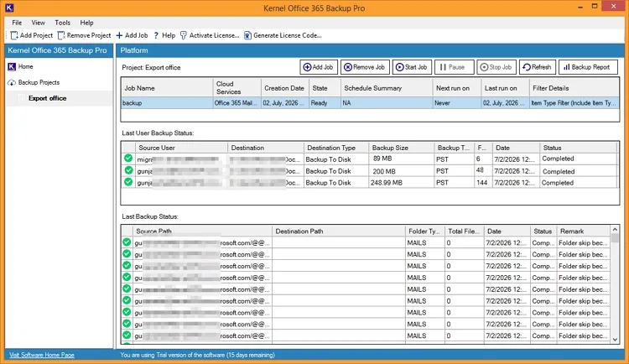Click the trial version status bar message
Viewport: 629px width, 364px height.
click(197, 355)
